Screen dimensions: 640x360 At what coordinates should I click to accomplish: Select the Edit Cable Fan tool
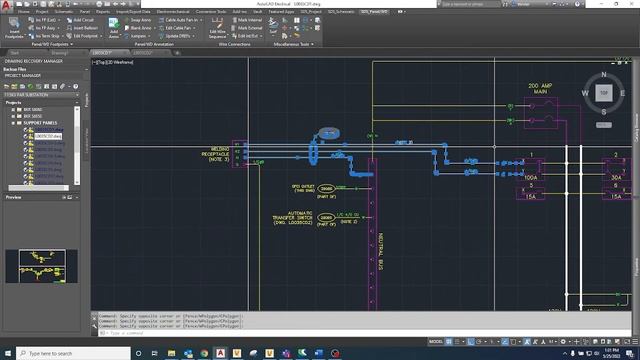click(x=175, y=28)
